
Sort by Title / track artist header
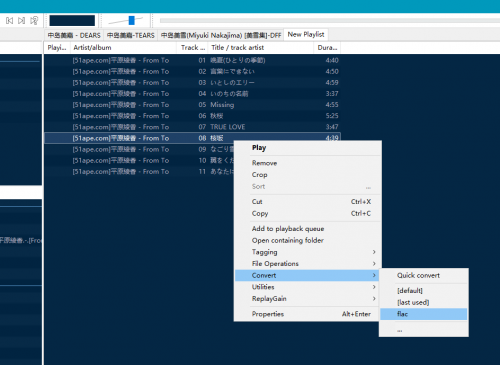pos(261,48)
